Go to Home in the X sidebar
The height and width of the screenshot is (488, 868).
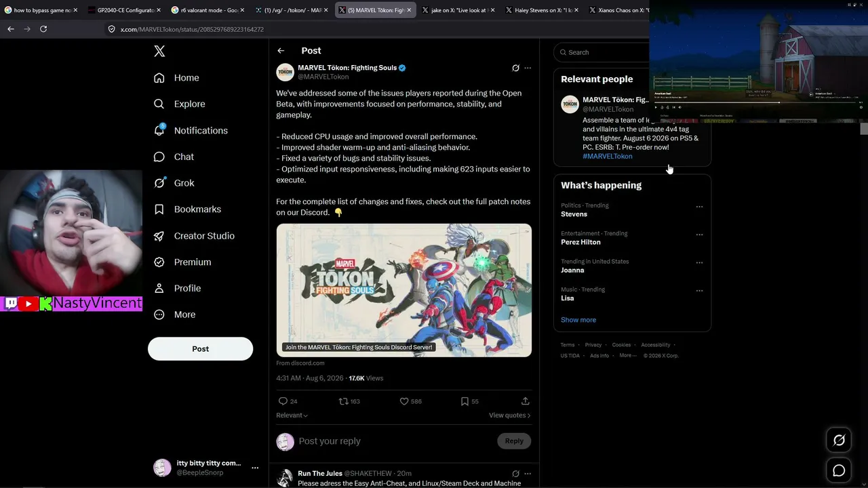coord(176,78)
